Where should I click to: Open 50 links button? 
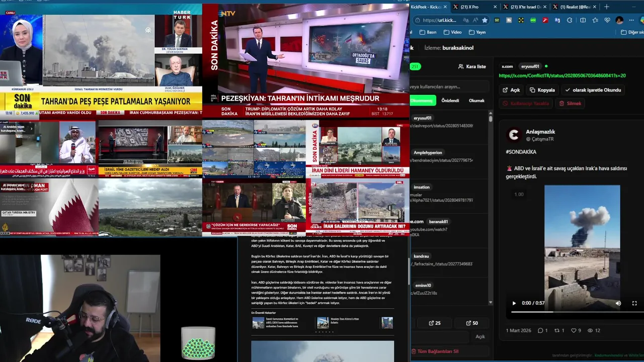pyautogui.click(x=472, y=323)
